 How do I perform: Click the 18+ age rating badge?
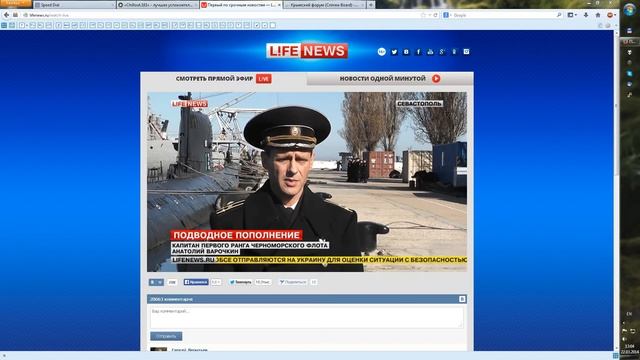point(382,52)
